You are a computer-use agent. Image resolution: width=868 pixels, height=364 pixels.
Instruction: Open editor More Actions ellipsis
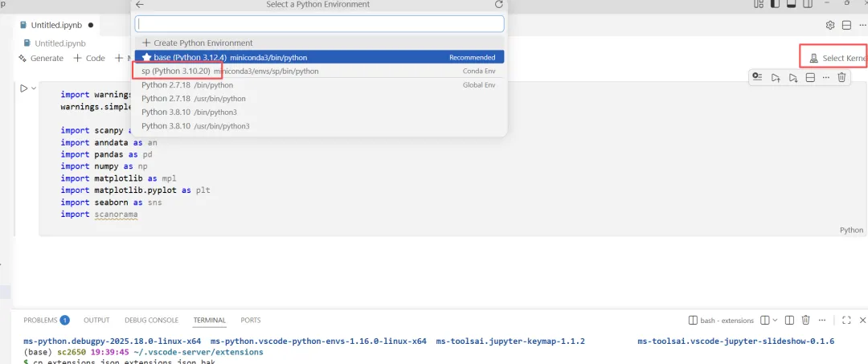[862, 25]
